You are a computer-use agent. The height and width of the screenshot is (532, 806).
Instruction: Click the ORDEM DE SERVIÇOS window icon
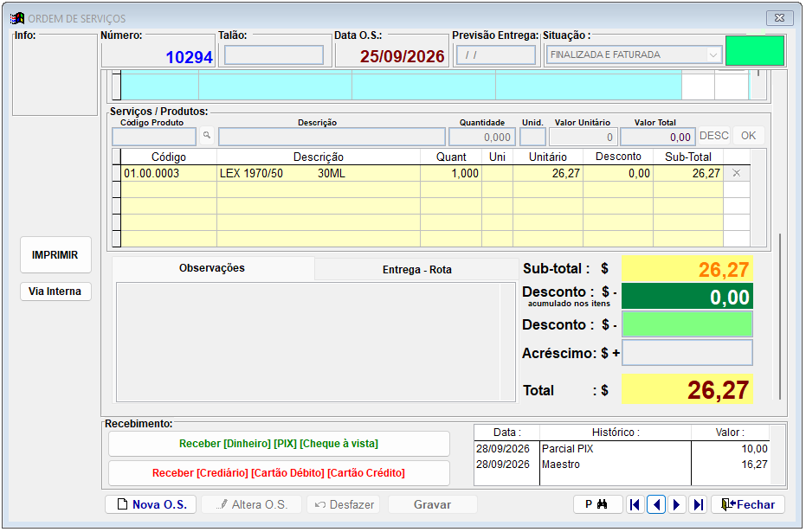pyautogui.click(x=17, y=18)
